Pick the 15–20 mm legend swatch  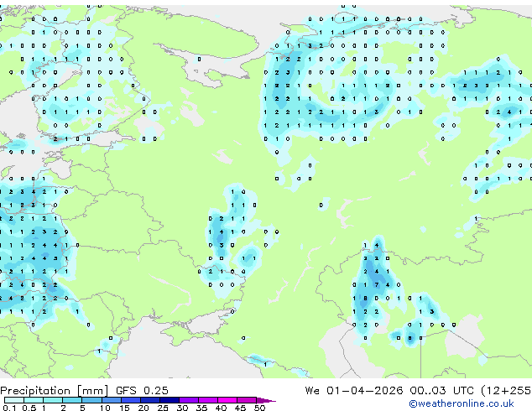[131, 400]
